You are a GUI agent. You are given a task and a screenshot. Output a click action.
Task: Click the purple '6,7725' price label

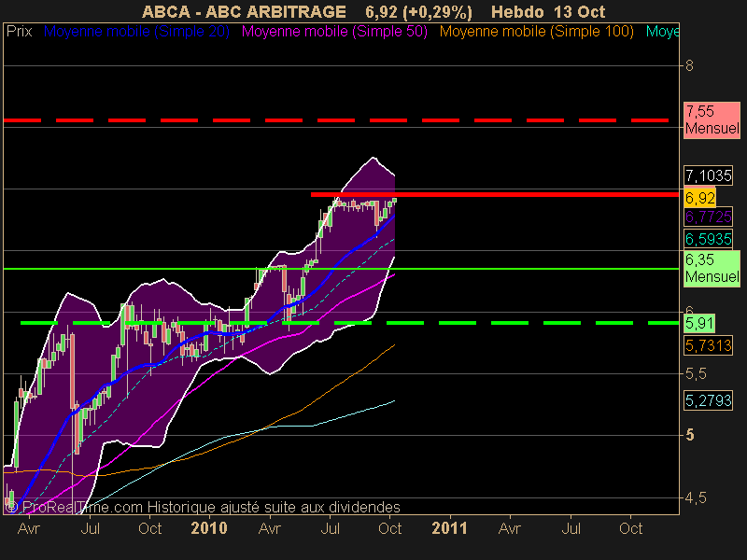[709, 217]
